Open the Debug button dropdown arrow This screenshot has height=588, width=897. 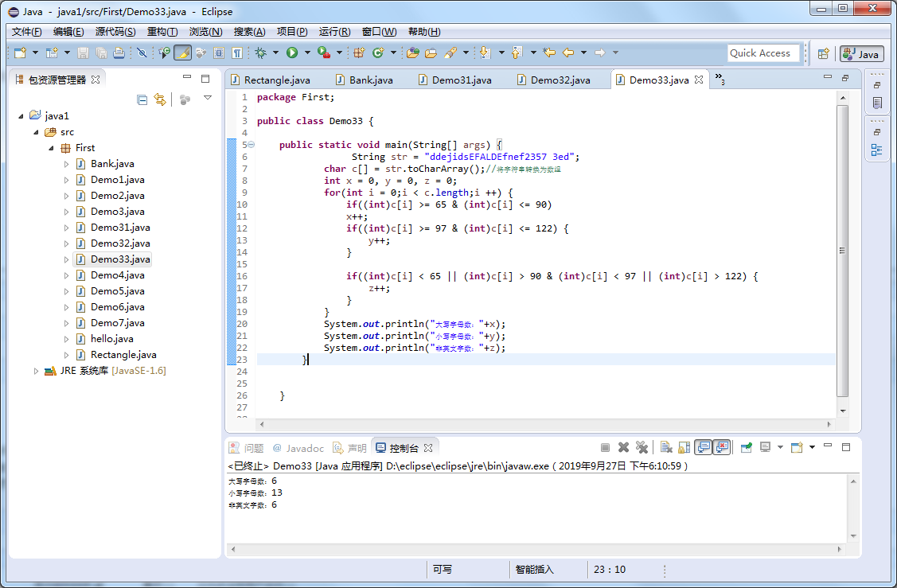coord(275,53)
